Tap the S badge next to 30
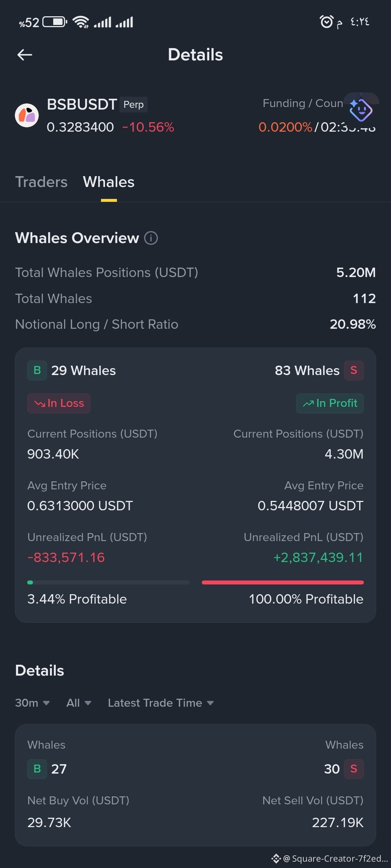391x868 pixels. (x=354, y=769)
